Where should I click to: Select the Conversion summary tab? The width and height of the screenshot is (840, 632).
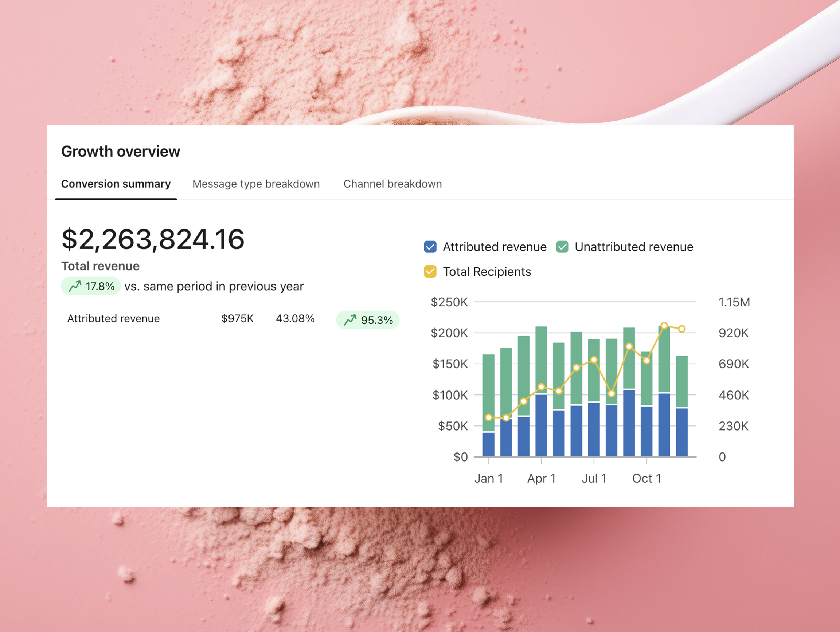click(x=116, y=184)
